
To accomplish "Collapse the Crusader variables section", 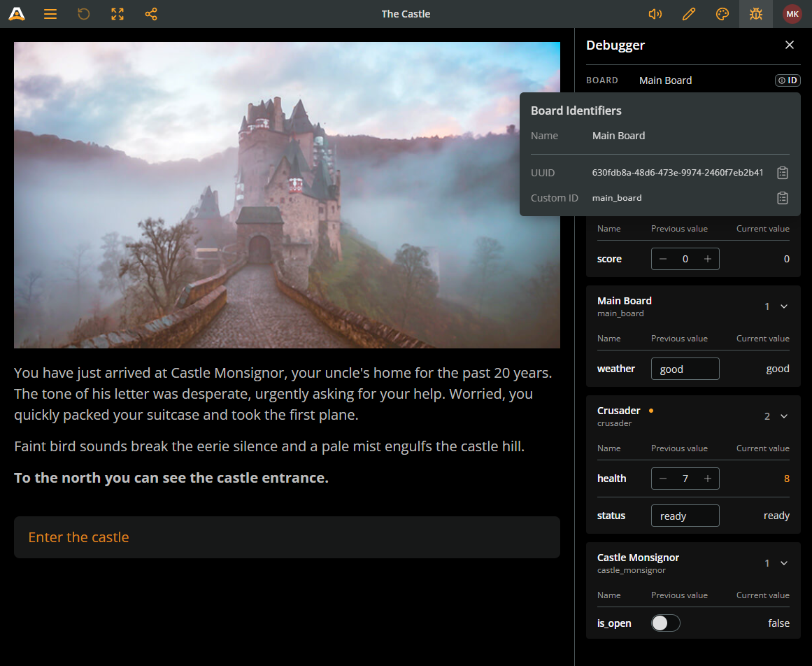I will (784, 416).
